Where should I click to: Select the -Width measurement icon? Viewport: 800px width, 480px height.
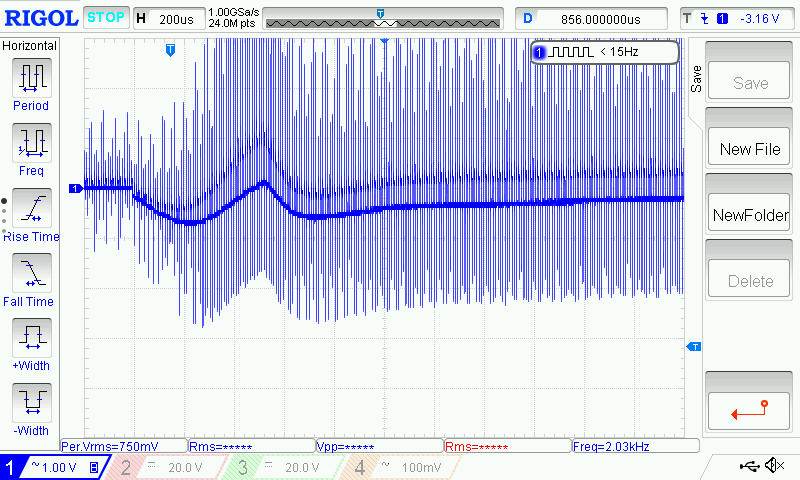[x=31, y=402]
